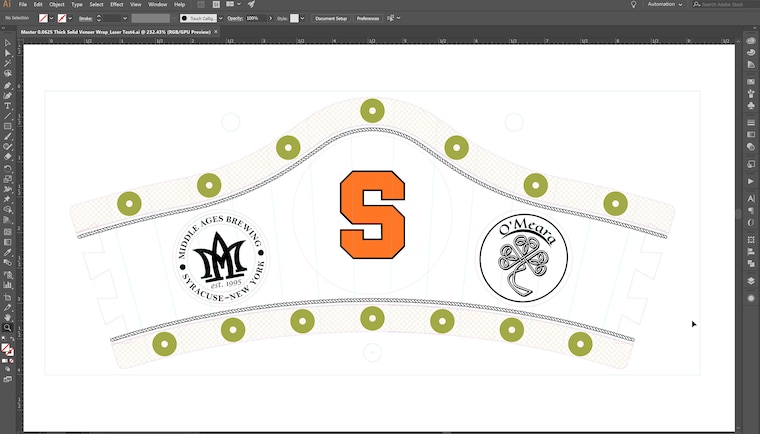Image resolution: width=760 pixels, height=434 pixels.
Task: Expand the opacity slider arrow
Action: click(x=270, y=18)
